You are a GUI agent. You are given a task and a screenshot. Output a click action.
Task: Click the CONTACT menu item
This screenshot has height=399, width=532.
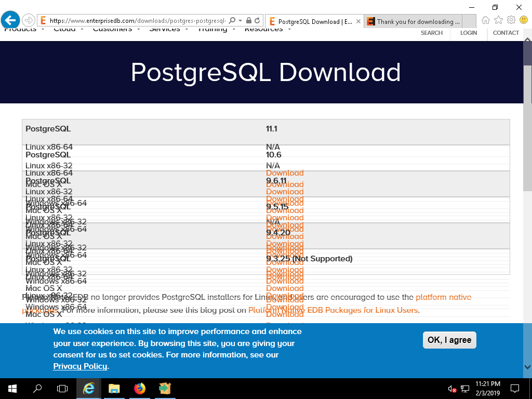[x=506, y=33]
